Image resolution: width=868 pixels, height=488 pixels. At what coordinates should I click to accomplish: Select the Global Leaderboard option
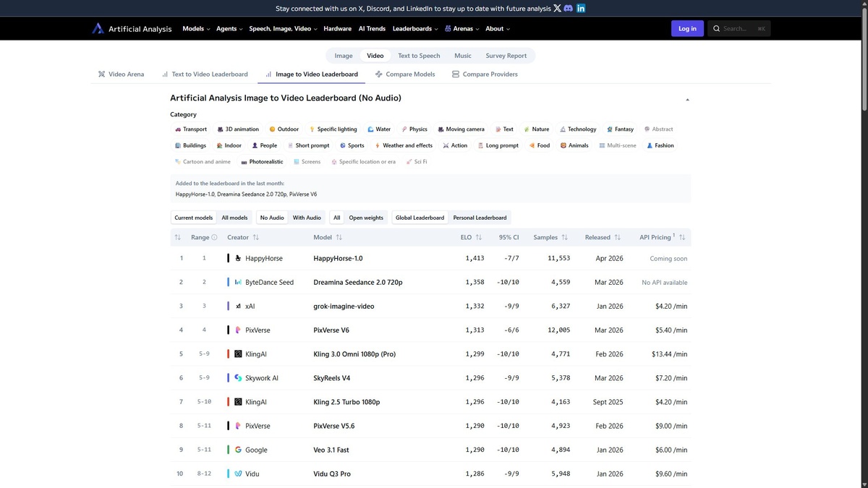click(x=420, y=218)
